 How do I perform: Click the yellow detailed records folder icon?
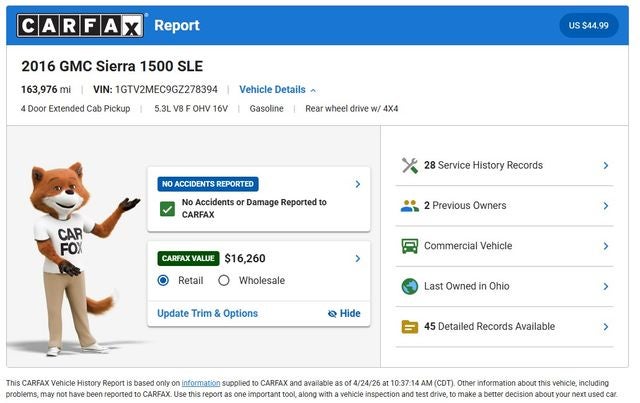(x=409, y=327)
